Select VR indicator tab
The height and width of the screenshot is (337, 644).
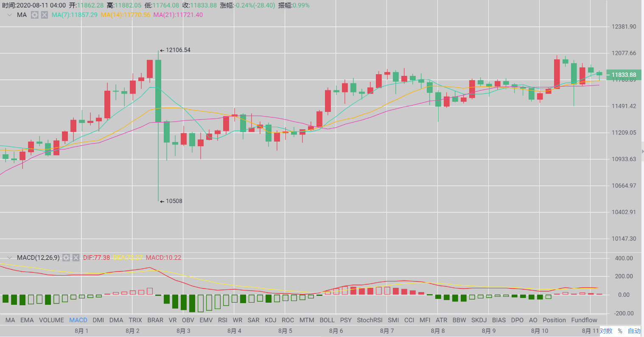pos(173,320)
